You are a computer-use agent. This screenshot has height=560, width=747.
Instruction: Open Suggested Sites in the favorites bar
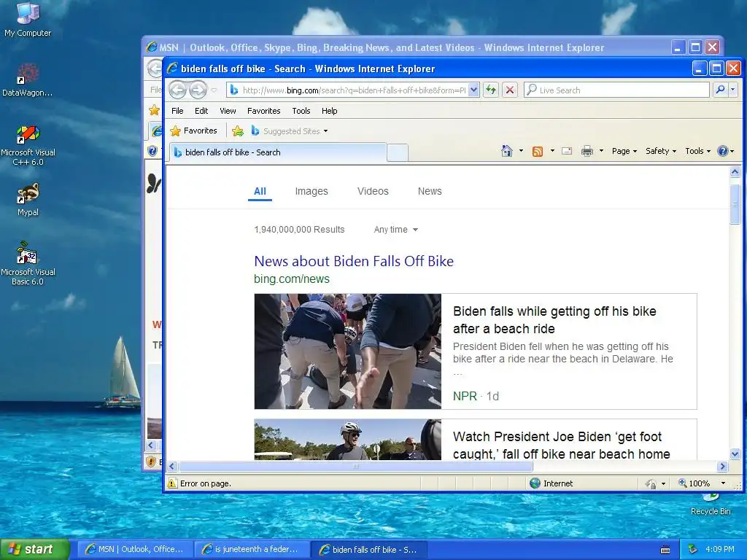(x=289, y=131)
